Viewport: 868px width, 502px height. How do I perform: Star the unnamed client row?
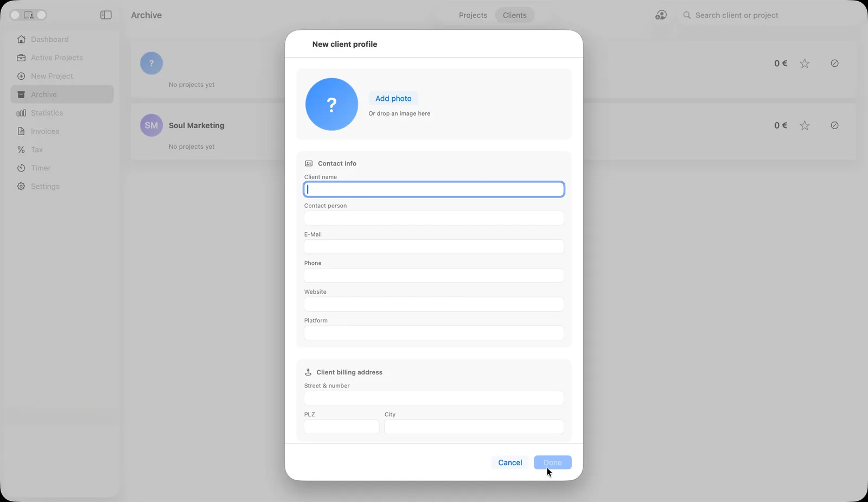click(x=805, y=63)
